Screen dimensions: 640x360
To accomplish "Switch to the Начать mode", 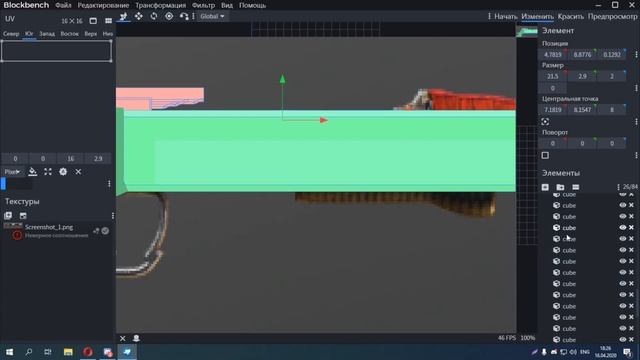I will point(506,16).
